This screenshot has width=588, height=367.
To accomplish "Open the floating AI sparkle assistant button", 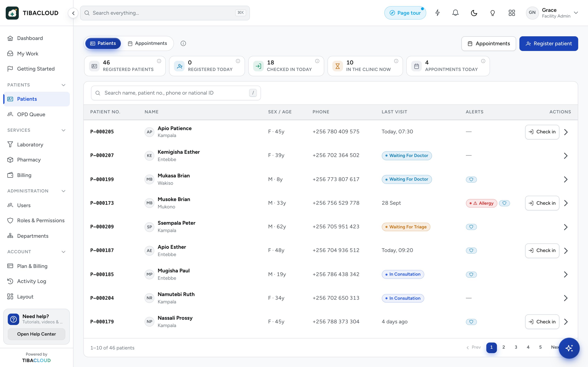I will [x=569, y=348].
